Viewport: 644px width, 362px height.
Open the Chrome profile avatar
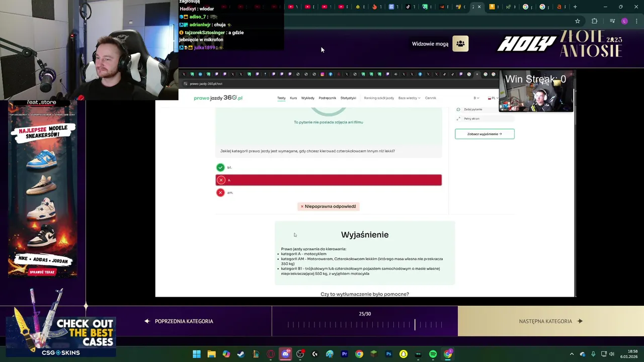click(x=624, y=21)
